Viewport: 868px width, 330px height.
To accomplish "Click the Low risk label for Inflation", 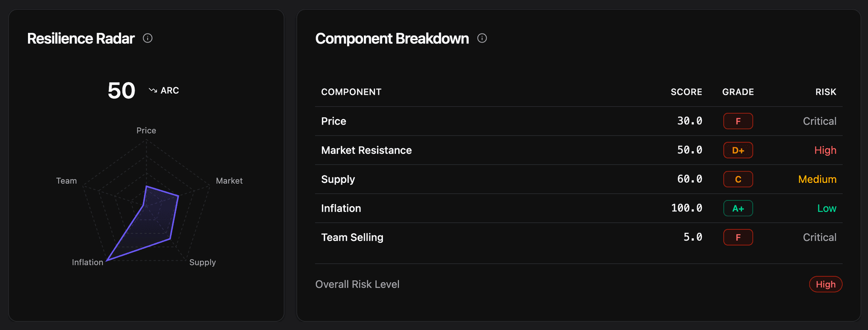I will pyautogui.click(x=826, y=208).
